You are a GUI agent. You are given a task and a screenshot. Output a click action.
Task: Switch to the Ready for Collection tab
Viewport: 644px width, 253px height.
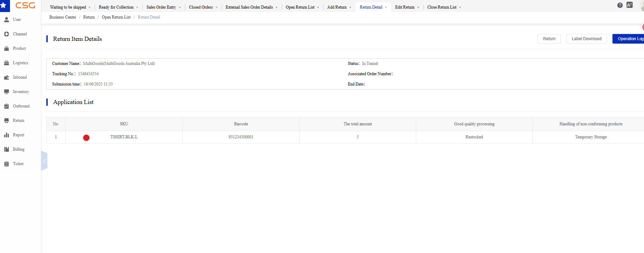click(116, 7)
